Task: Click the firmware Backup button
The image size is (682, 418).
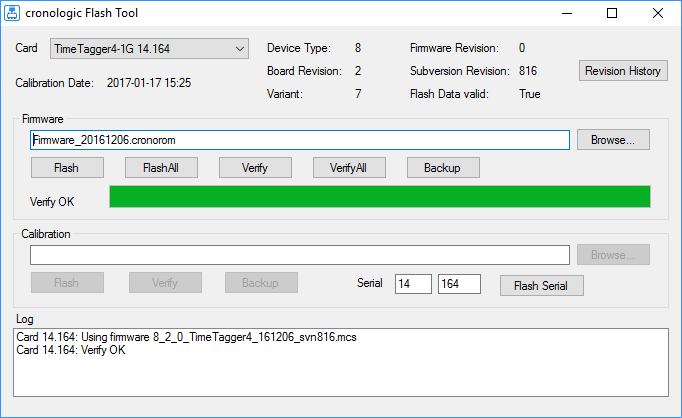Action: 443,168
